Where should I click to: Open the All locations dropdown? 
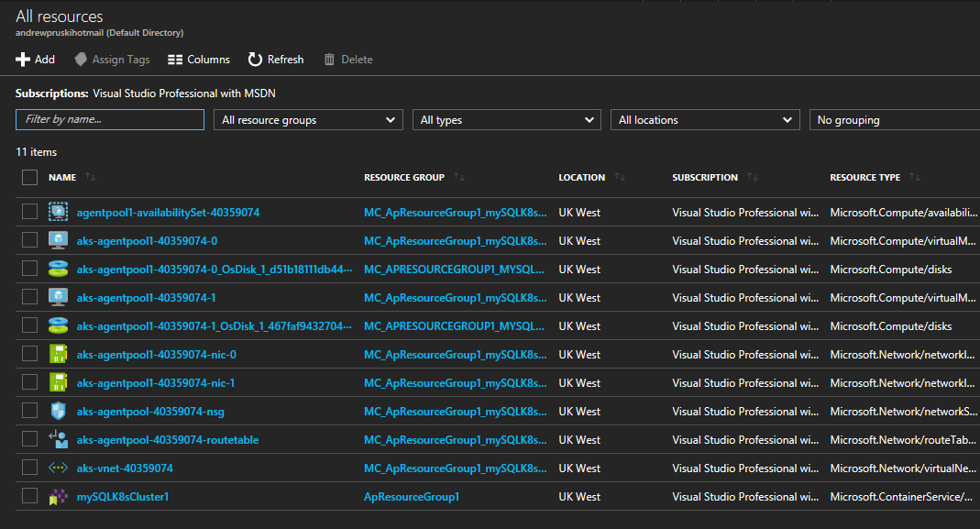[704, 120]
